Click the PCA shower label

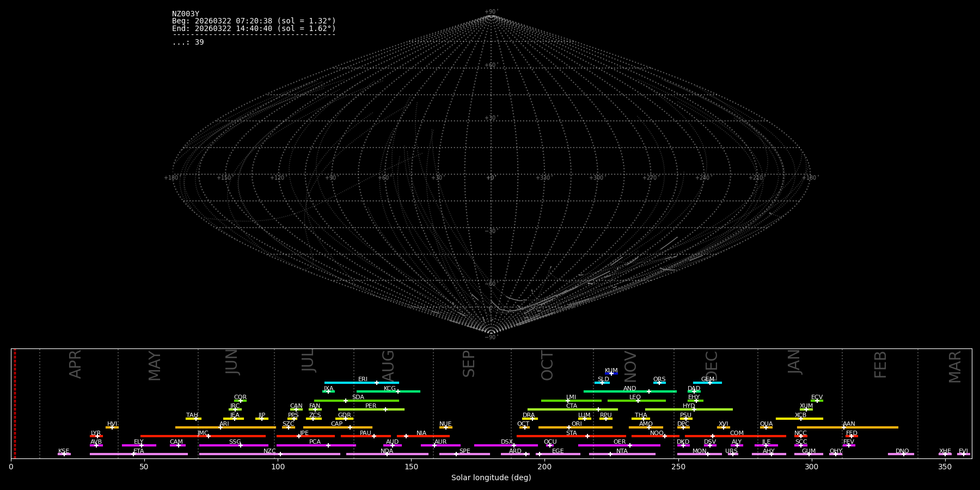[x=315, y=442]
